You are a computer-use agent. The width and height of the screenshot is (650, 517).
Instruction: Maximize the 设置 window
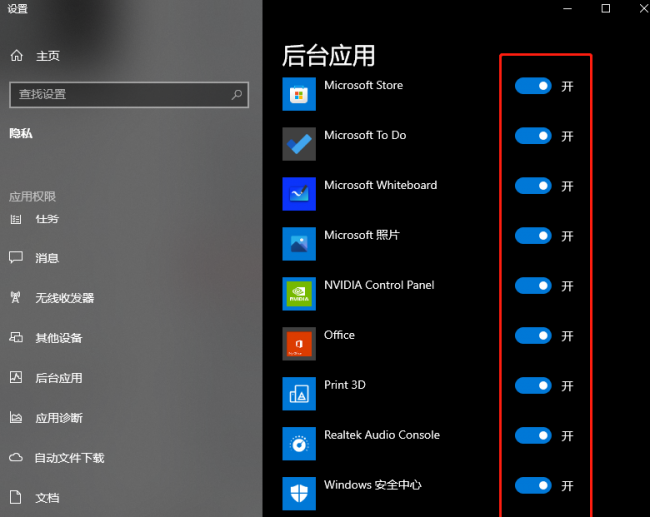606,8
